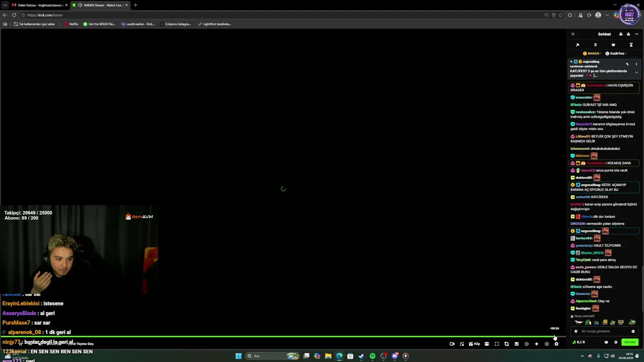Go back in the browser
This screenshot has width=644, height=362.
5,15
